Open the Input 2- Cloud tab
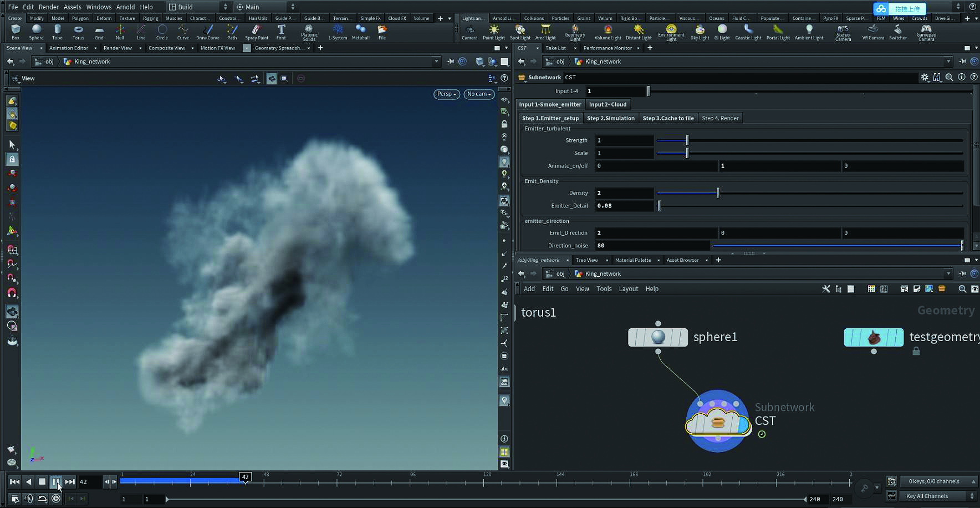980x508 pixels. click(608, 104)
